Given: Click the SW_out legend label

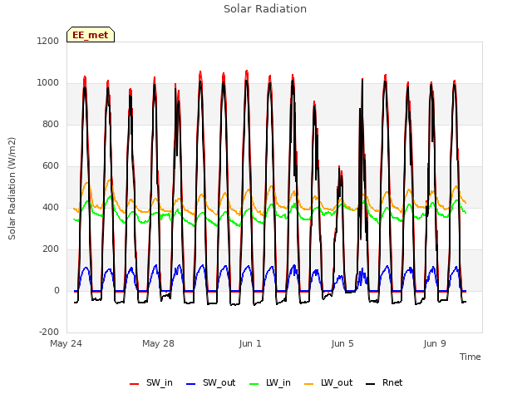Looking at the screenshot, I should coord(219,382).
